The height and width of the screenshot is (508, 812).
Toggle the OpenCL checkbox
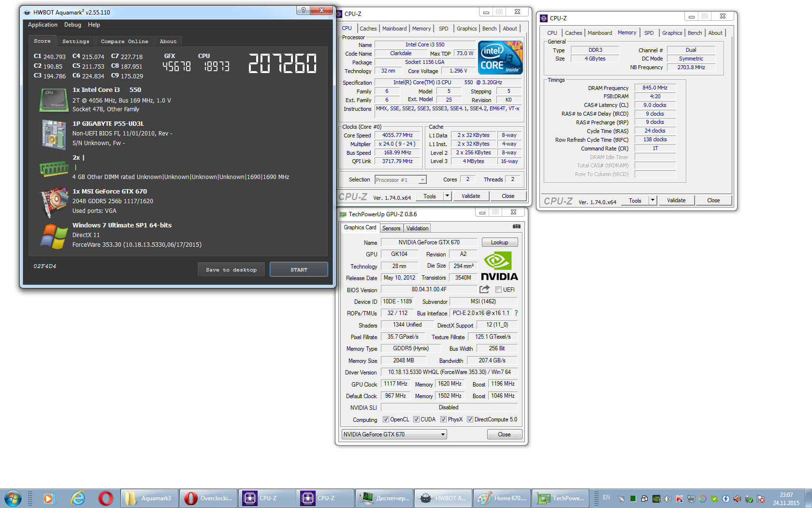point(386,419)
